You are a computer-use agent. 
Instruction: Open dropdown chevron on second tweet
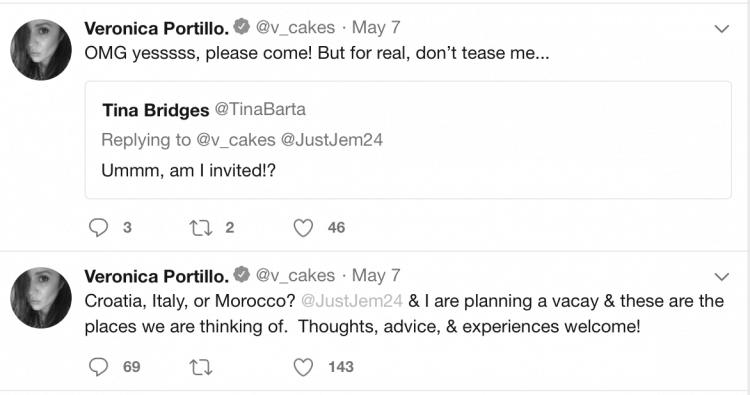point(721,276)
